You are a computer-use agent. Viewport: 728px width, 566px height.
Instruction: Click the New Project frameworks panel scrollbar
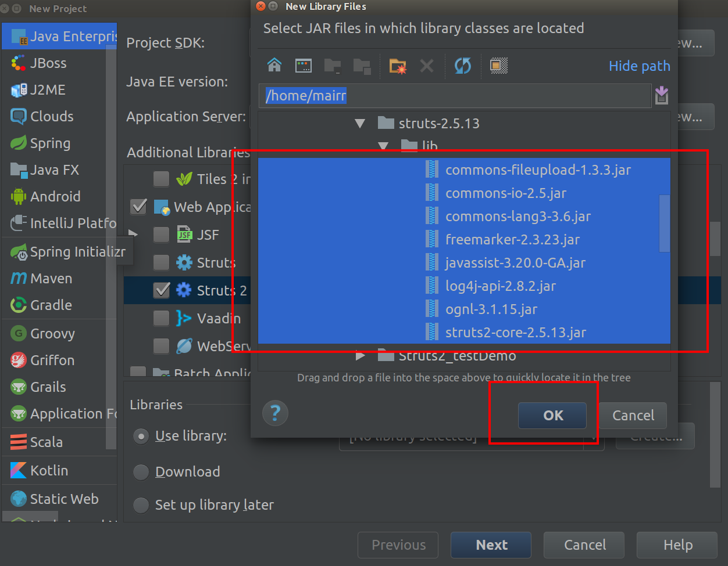[715, 239]
